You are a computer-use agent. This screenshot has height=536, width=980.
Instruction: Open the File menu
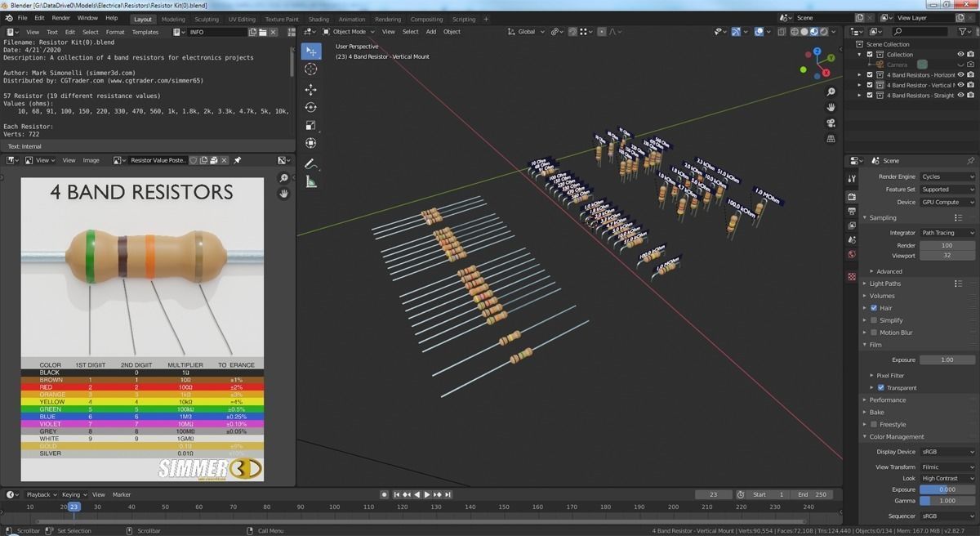click(x=22, y=18)
